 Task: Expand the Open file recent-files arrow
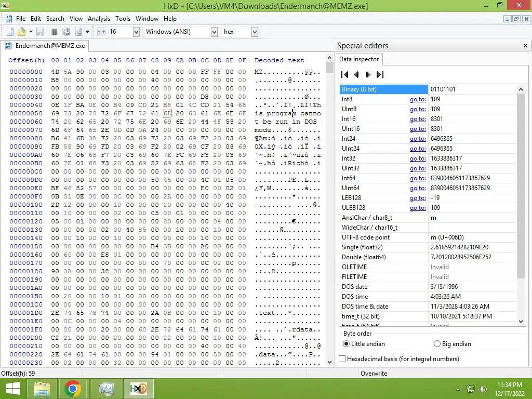click(31, 32)
